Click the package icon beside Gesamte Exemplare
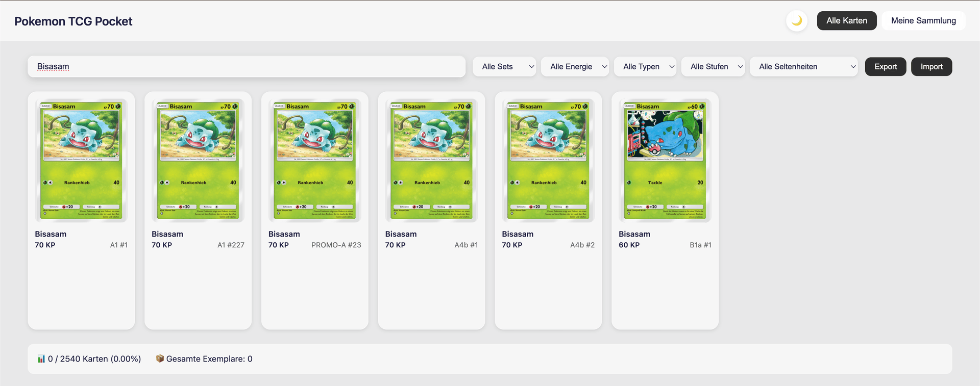 coord(160,358)
